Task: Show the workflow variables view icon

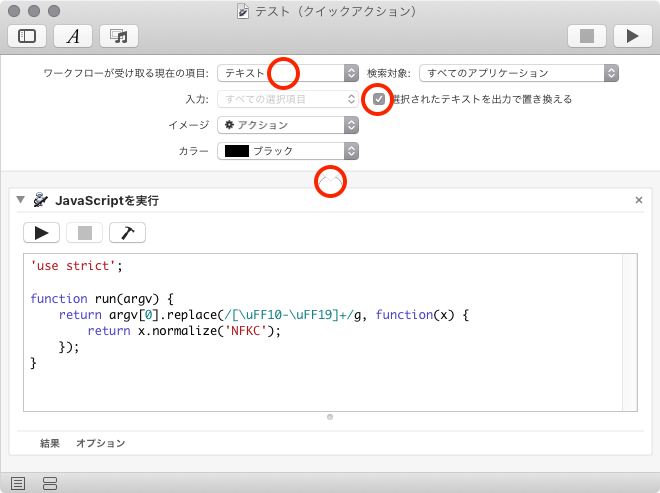Action: [50, 484]
